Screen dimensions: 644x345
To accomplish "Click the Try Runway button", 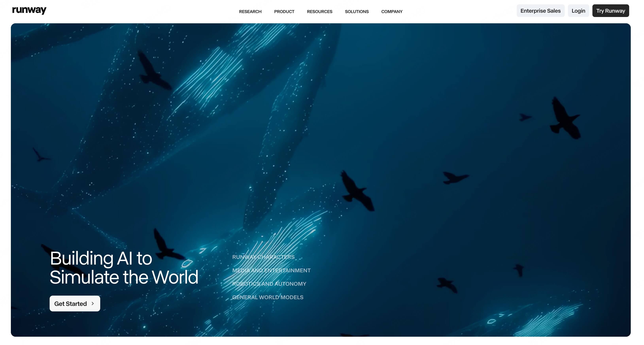I will click(x=611, y=11).
